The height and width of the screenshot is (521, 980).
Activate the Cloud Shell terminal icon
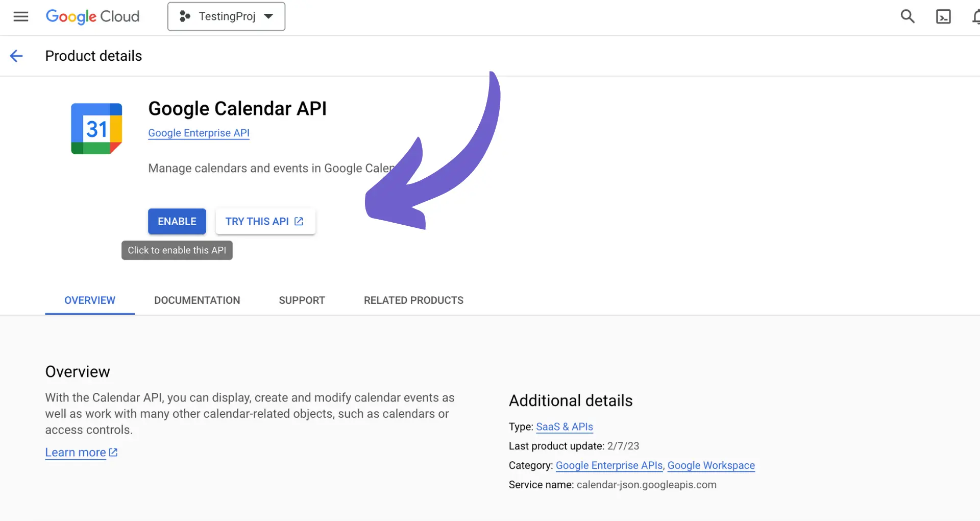(x=943, y=16)
